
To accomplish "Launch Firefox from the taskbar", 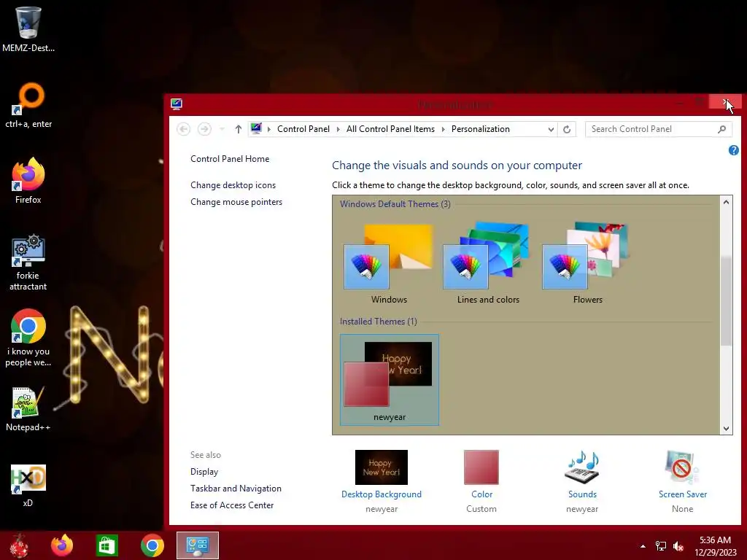I will point(62,545).
